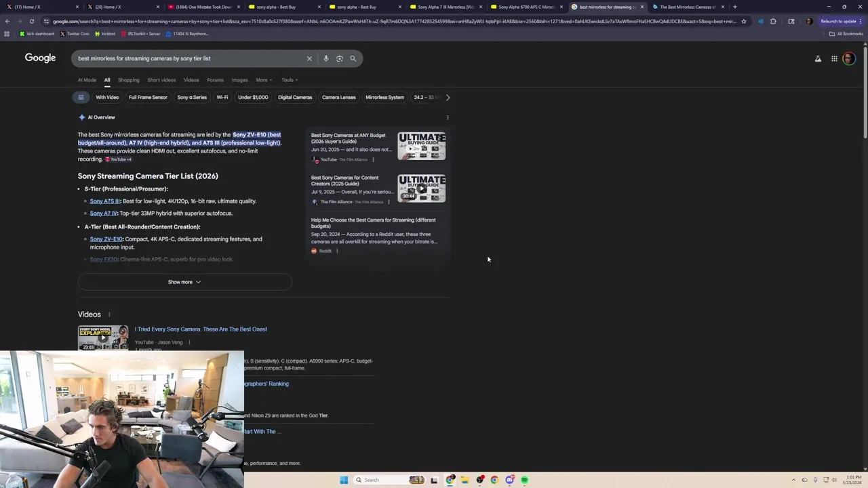Open 'Help Me Choose the Best Camera' Reddit result
868x488 pixels.
coord(374,223)
